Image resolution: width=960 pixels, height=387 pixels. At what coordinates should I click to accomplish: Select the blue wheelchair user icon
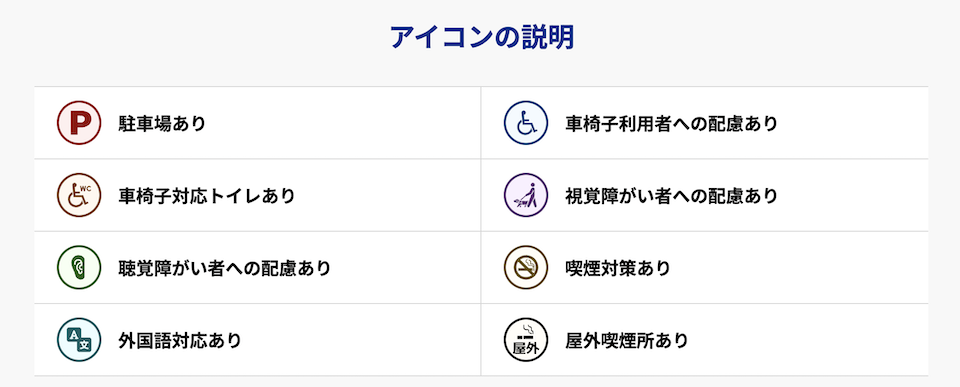click(x=525, y=123)
